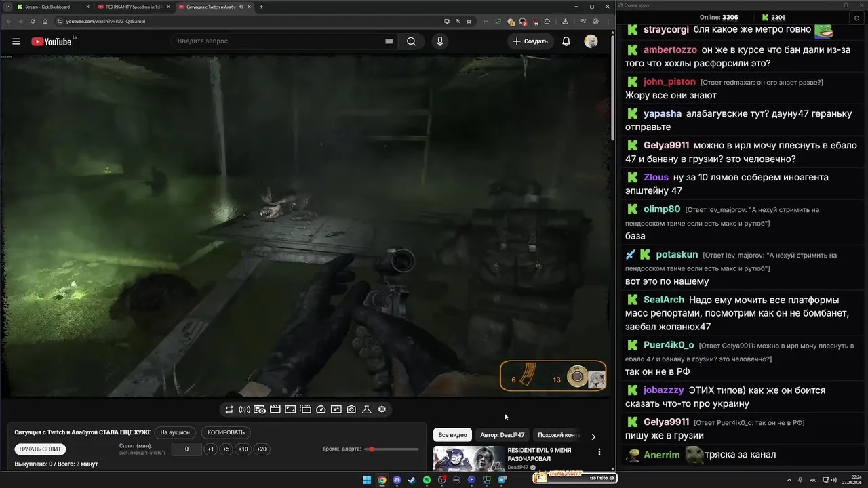Screen dimensions: 868x488
Task: Click the Chrome address bar URL
Action: click(105, 21)
